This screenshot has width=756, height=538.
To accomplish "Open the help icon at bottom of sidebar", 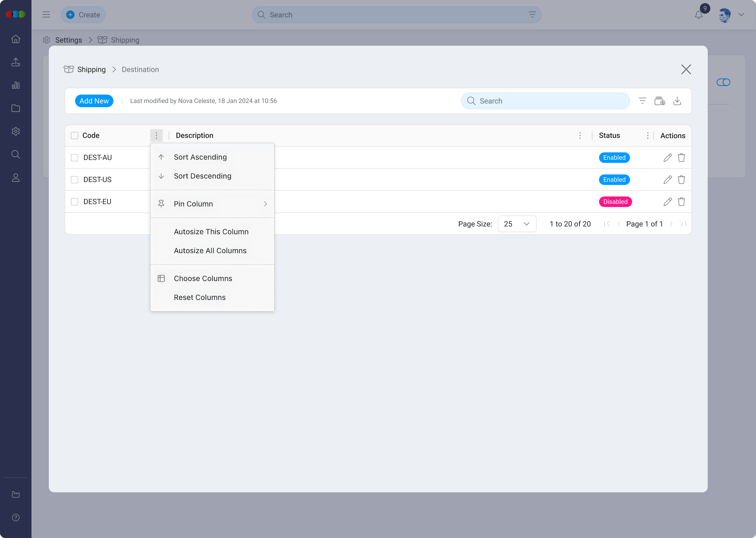I will pos(15,518).
